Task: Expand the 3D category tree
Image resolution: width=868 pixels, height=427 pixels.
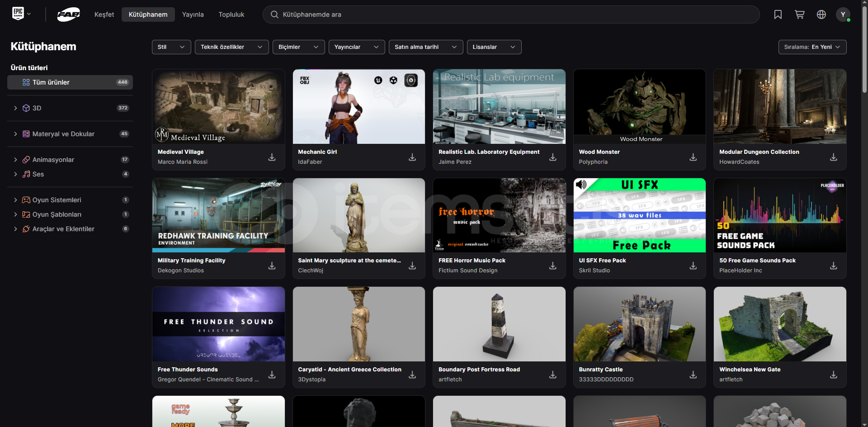Action: [x=15, y=108]
